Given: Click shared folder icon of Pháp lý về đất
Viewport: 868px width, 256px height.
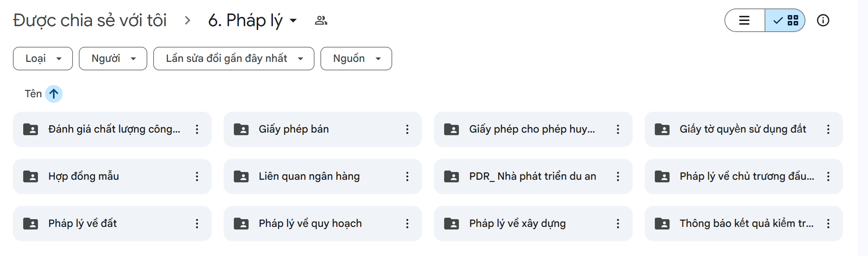Looking at the screenshot, I should [31, 224].
